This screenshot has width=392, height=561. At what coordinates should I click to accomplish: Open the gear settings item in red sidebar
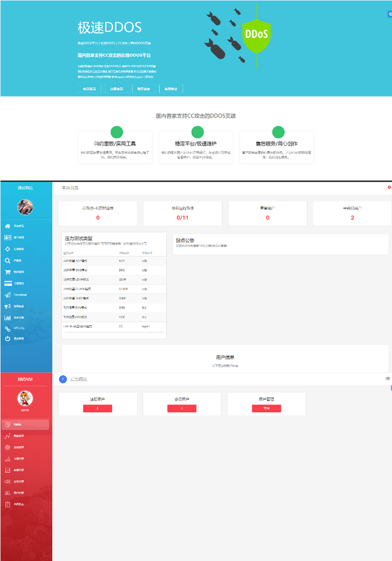point(7,447)
